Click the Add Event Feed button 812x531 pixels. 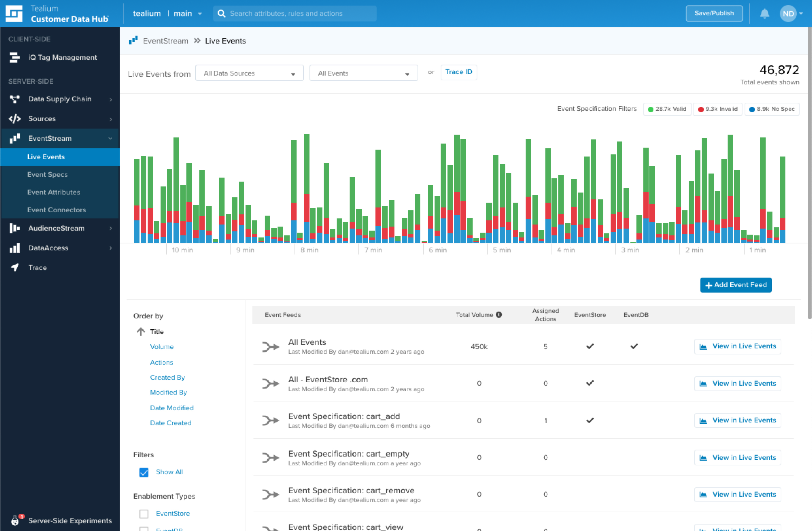[x=736, y=285]
